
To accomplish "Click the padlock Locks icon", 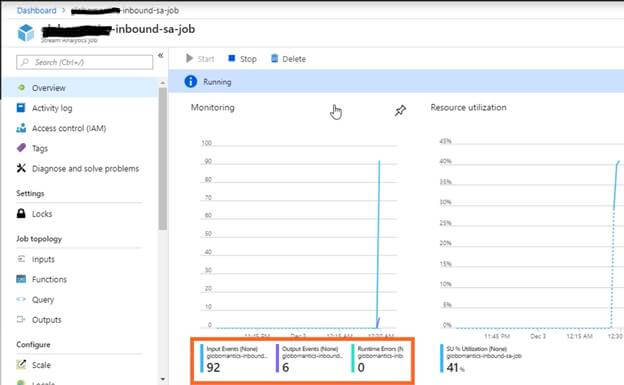I will tap(21, 213).
